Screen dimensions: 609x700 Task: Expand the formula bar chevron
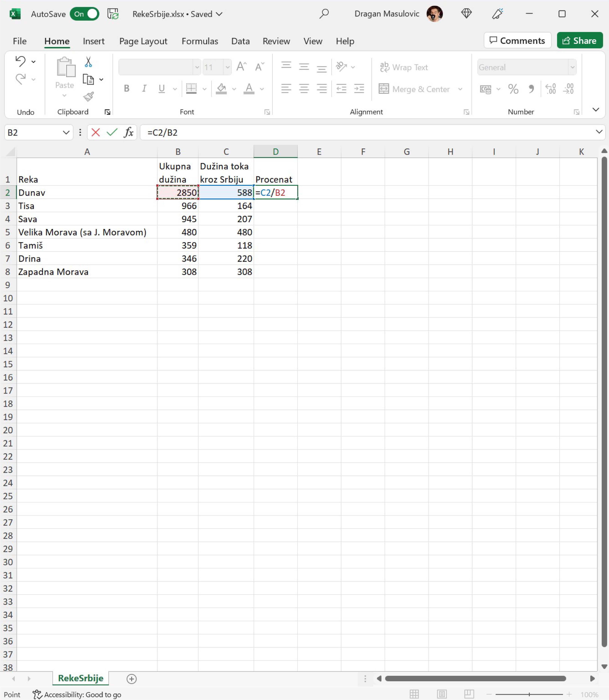[599, 132]
